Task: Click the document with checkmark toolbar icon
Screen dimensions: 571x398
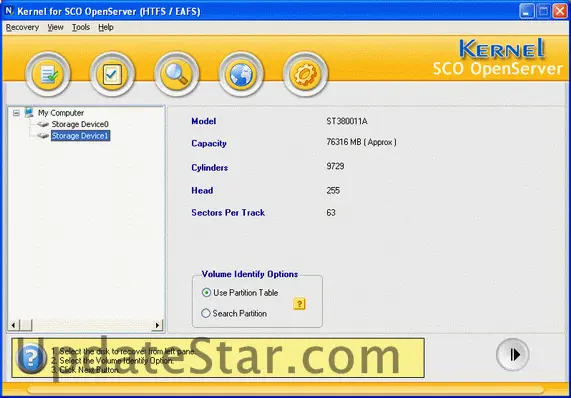Action: coord(48,74)
